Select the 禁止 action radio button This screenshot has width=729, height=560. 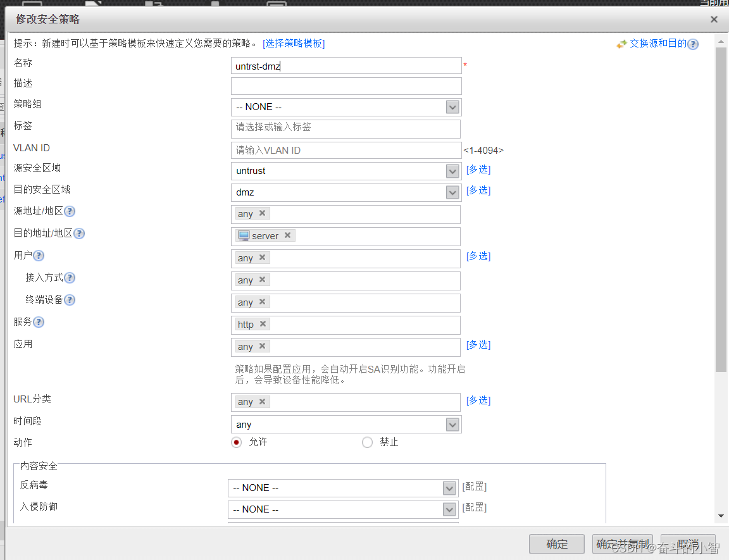(x=367, y=442)
